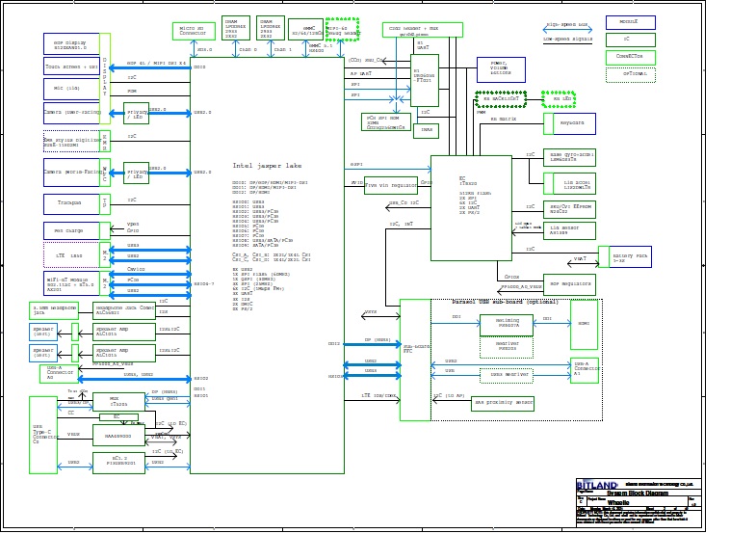Click the Mic block under Touch screen
The height and width of the screenshot is (534, 756).
click(x=71, y=89)
